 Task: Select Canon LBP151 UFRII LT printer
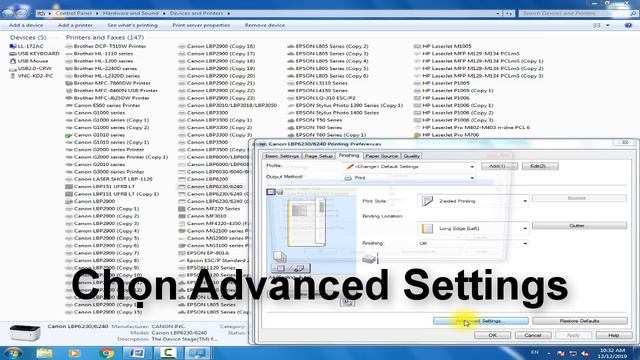coord(100,187)
